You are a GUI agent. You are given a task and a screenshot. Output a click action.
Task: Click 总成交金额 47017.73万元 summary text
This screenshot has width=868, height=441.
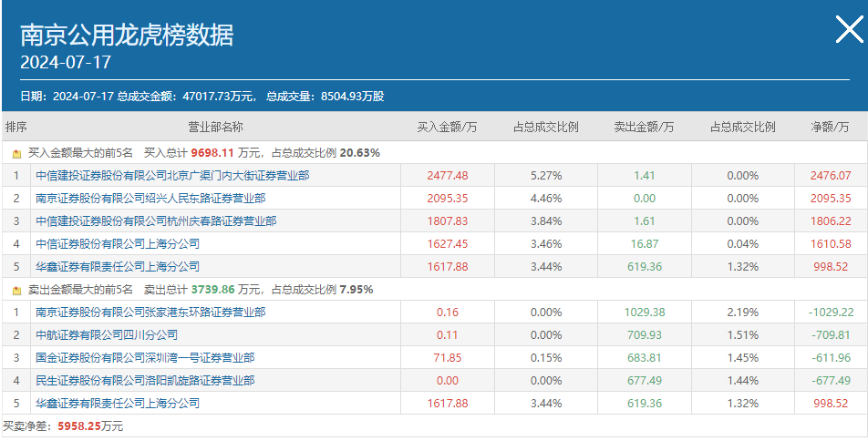click(x=187, y=97)
